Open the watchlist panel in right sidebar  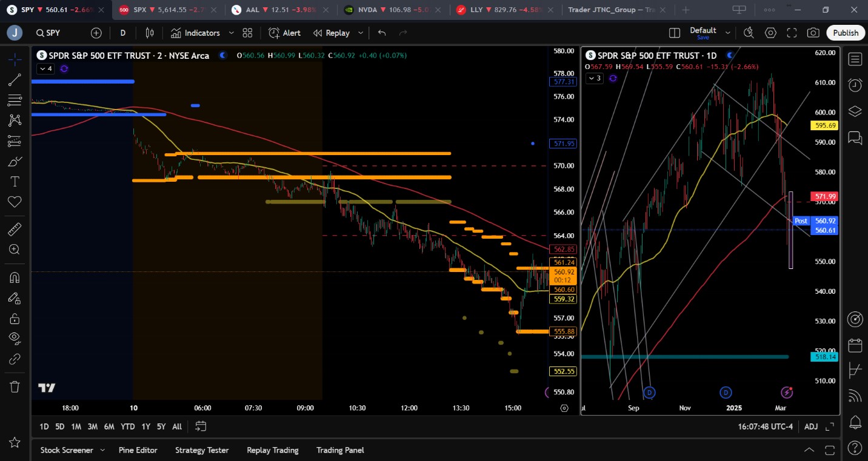[855, 59]
